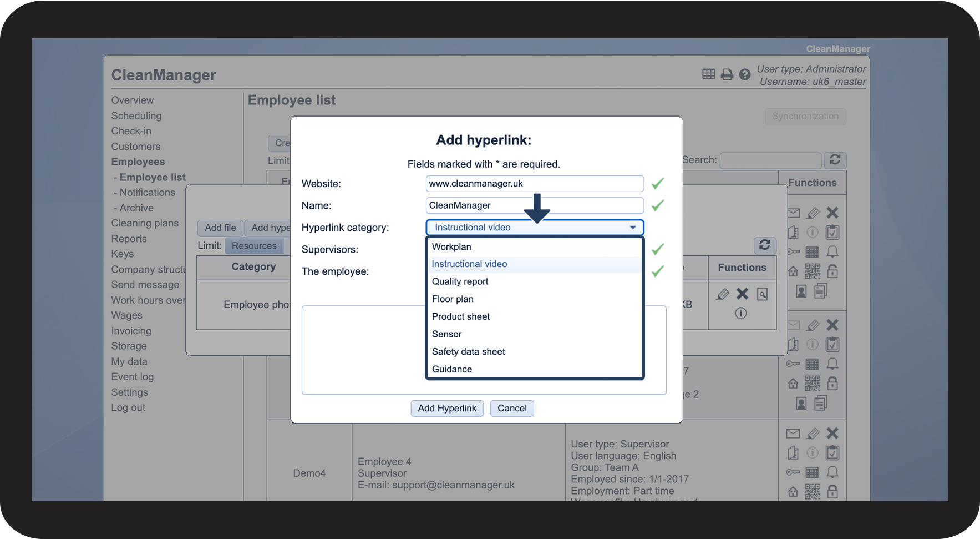This screenshot has height=539, width=980.
Task: Open the Event log sidebar item
Action: coord(133,377)
